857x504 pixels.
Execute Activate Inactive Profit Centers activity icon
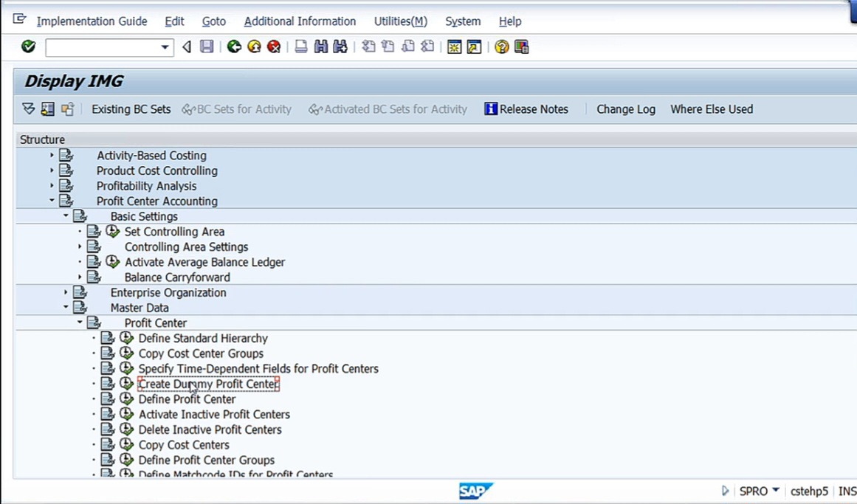[126, 415]
